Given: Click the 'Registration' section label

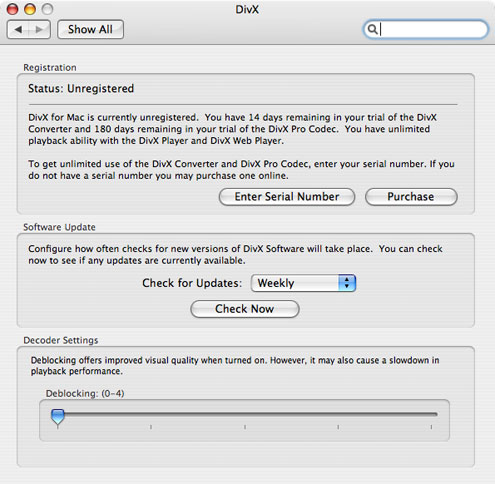Looking at the screenshot, I should pos(50,68).
